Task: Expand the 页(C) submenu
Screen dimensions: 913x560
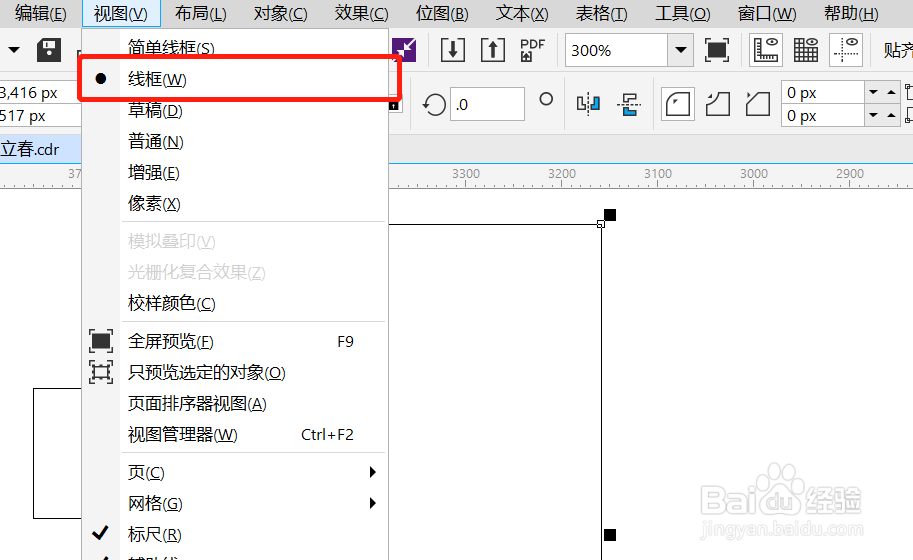Action: [235, 472]
